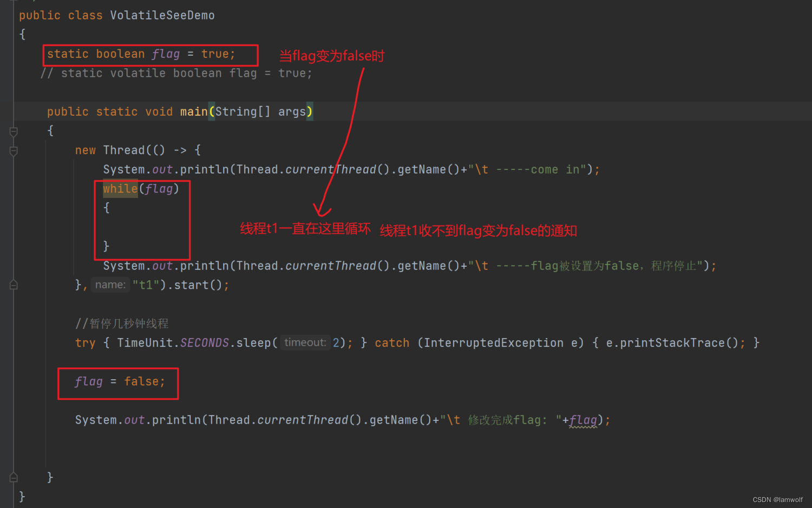Click the 'static boolean flag = true;' declaration
This screenshot has width=812, height=508.
coord(141,54)
